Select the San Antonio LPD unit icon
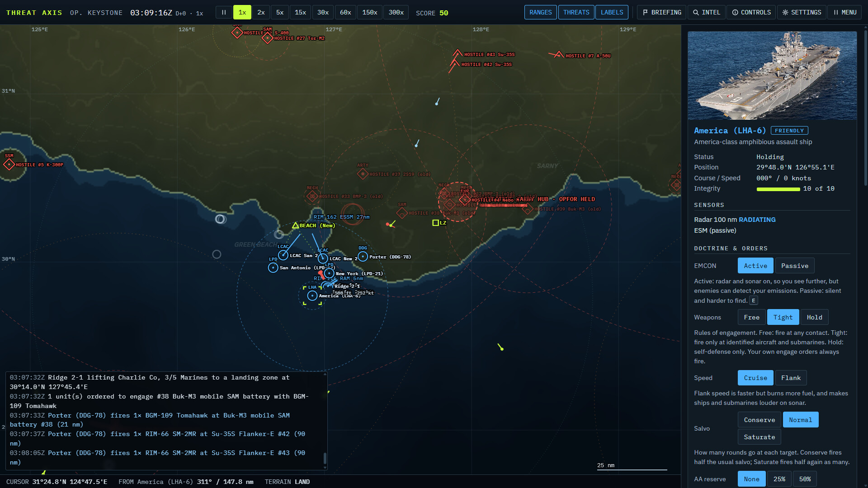This screenshot has width=868, height=488. pos(273,267)
